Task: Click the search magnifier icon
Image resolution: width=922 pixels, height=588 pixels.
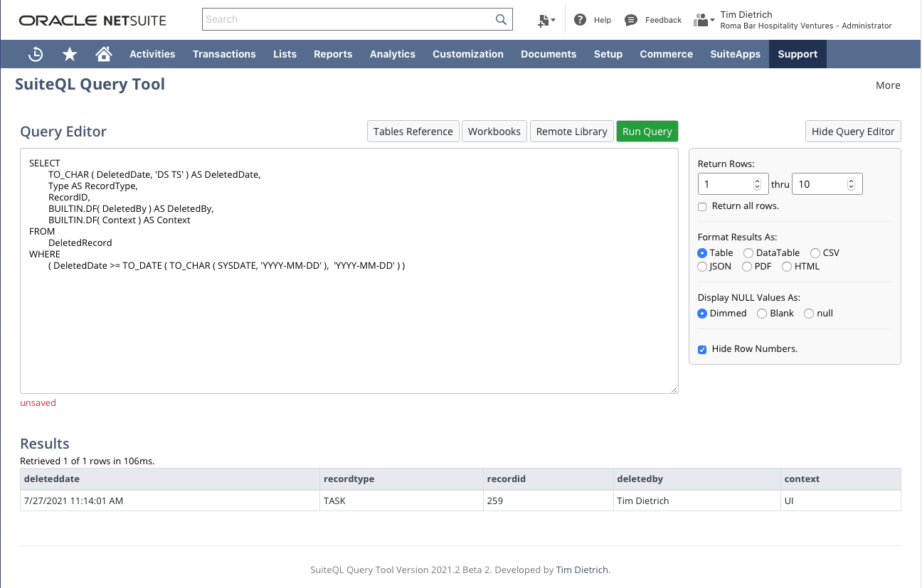Action: click(502, 19)
